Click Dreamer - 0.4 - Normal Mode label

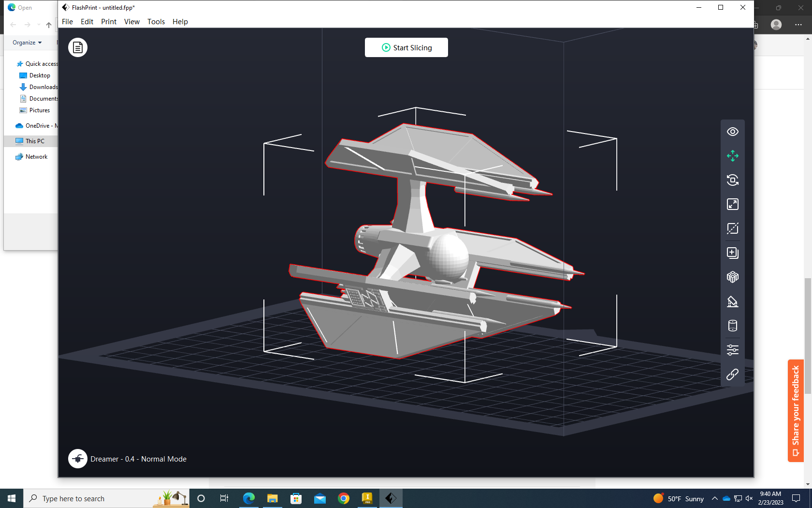click(x=138, y=459)
